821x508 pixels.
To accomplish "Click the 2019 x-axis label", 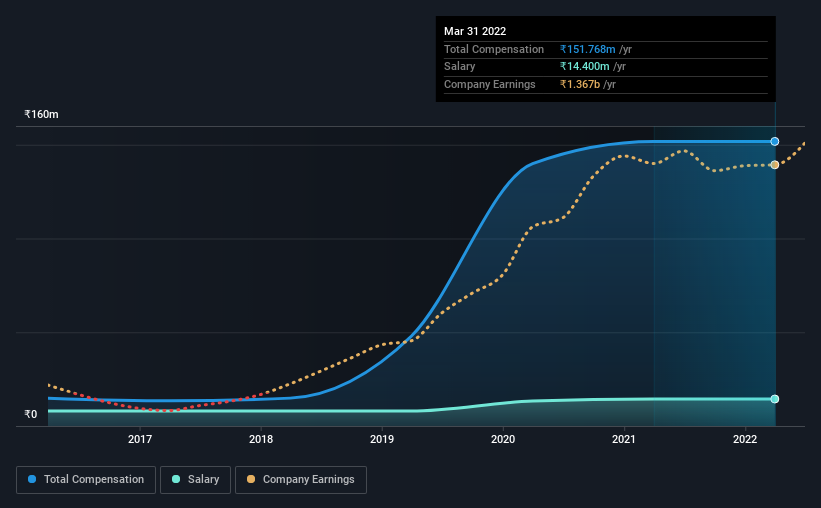I will click(x=382, y=439).
